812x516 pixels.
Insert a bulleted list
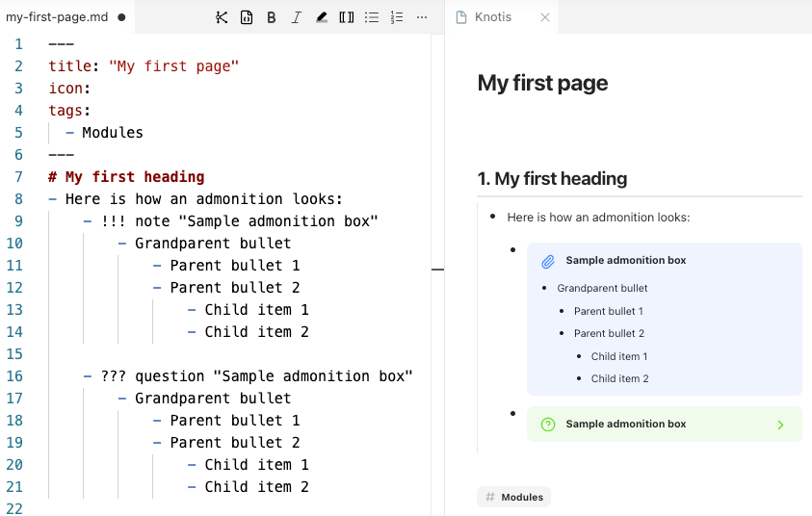[x=371, y=17]
